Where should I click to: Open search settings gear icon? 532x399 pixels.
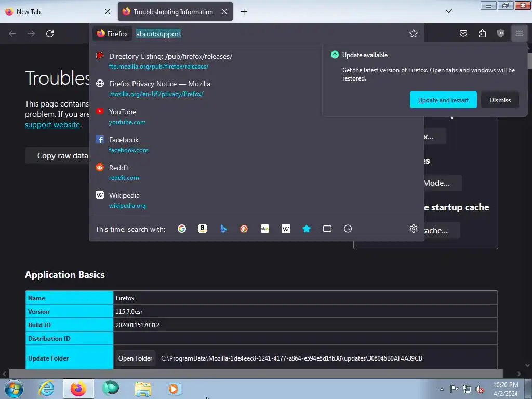(x=413, y=229)
